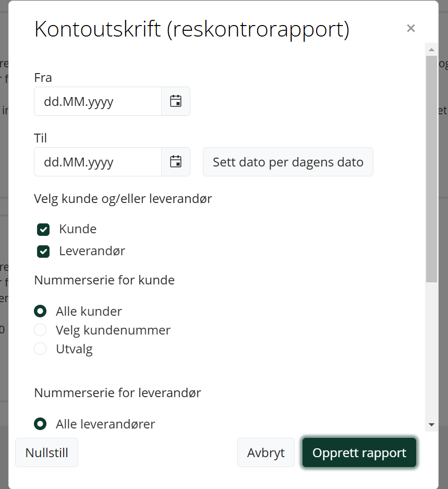
Task: Open the Fra date calendar picker
Action: [x=176, y=101]
